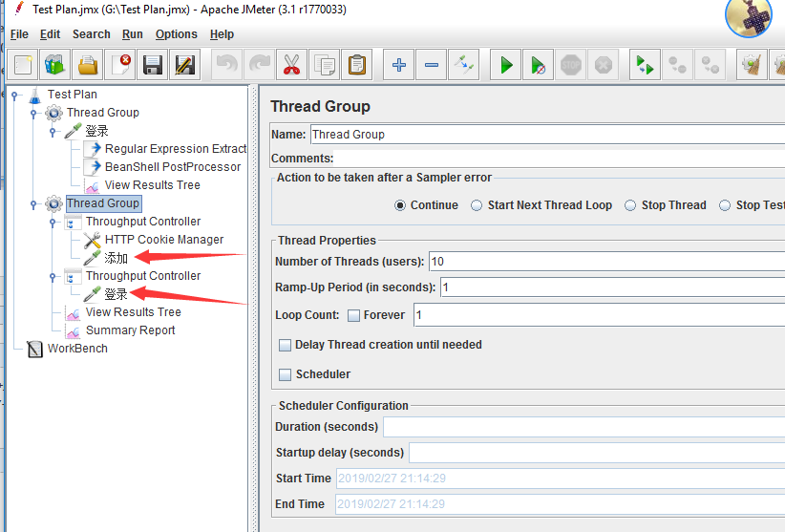Collapse first Throughput Controller node handle
Image resolution: width=785 pixels, height=532 pixels.
point(53,223)
